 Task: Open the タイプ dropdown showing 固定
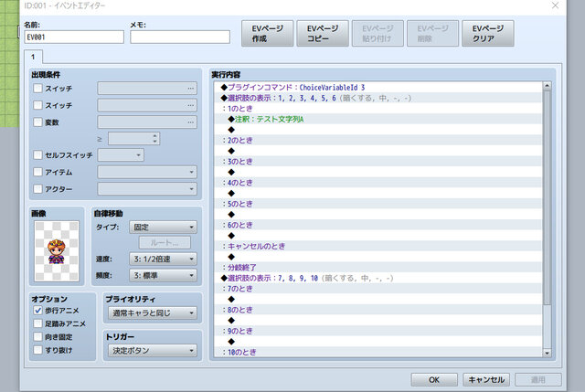point(163,228)
